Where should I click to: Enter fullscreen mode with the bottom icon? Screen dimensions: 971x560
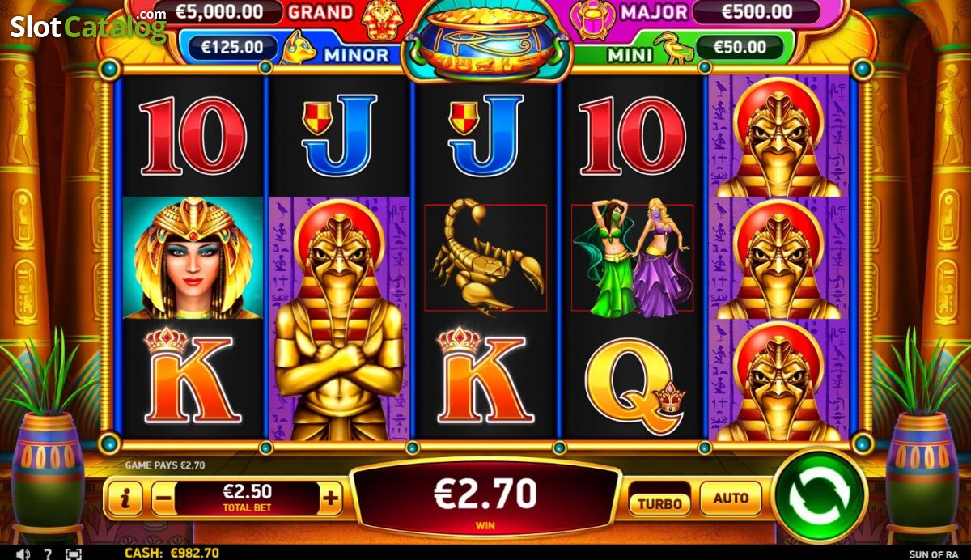(x=74, y=554)
